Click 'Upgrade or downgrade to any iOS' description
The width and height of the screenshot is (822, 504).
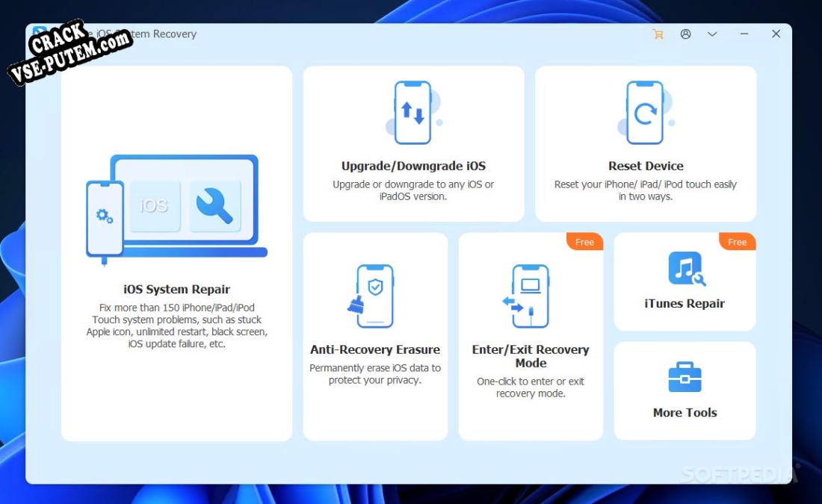click(x=413, y=190)
